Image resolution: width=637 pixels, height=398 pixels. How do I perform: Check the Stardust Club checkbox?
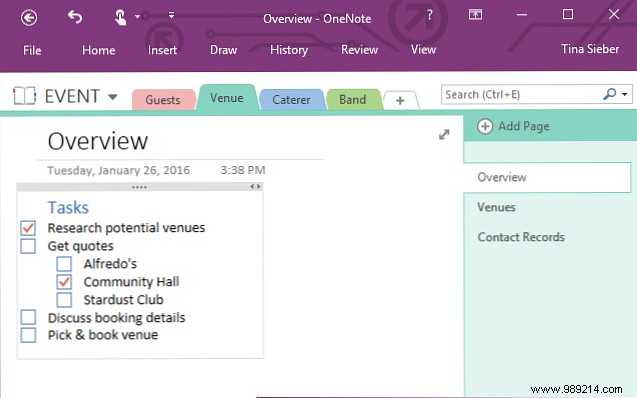[64, 300]
